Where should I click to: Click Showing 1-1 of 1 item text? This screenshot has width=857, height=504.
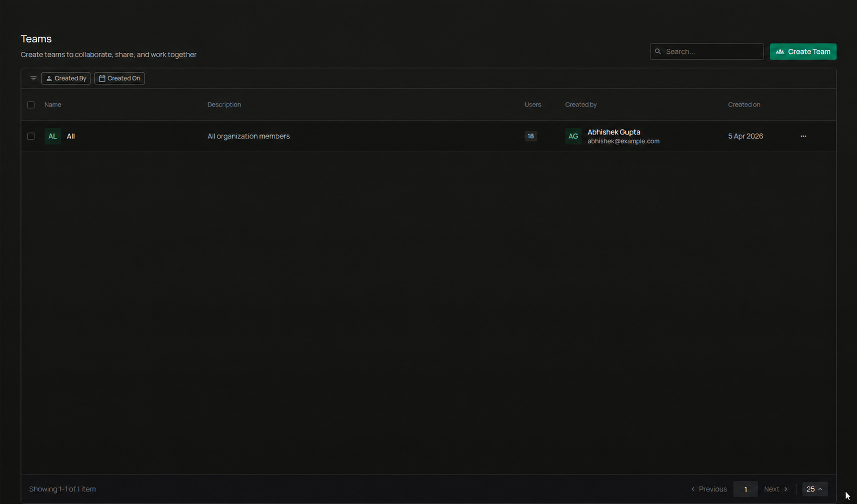[x=62, y=489]
